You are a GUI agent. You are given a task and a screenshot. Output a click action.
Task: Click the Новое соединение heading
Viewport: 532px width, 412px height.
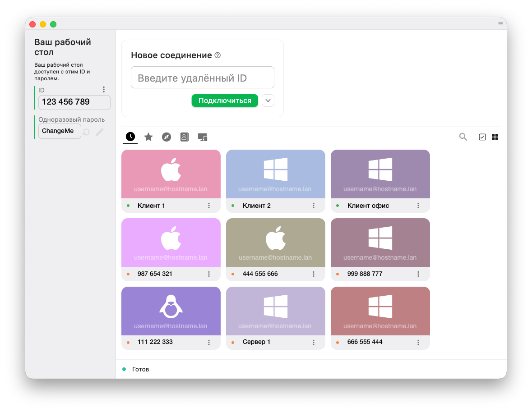[x=171, y=55]
